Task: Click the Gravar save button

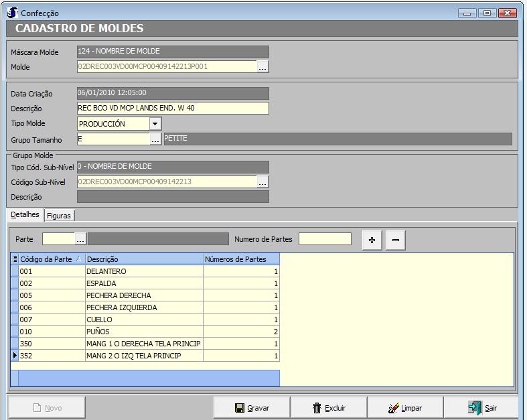Action: point(251,407)
